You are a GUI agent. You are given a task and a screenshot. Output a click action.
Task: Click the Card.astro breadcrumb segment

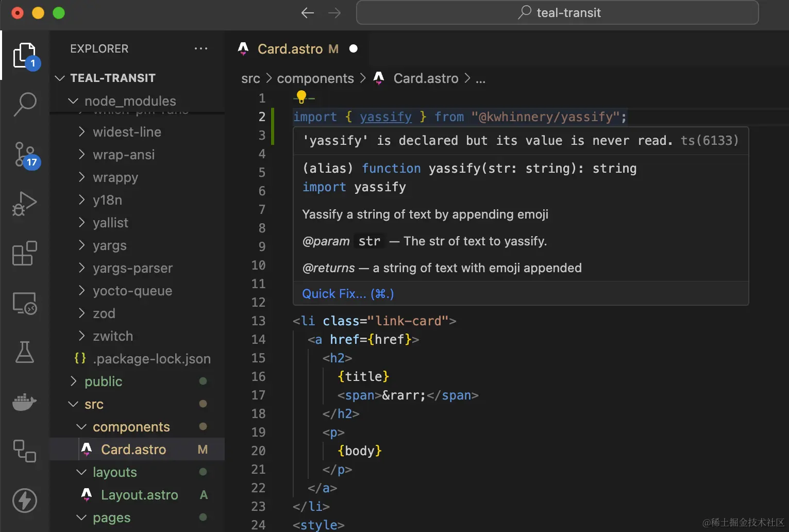pos(426,78)
